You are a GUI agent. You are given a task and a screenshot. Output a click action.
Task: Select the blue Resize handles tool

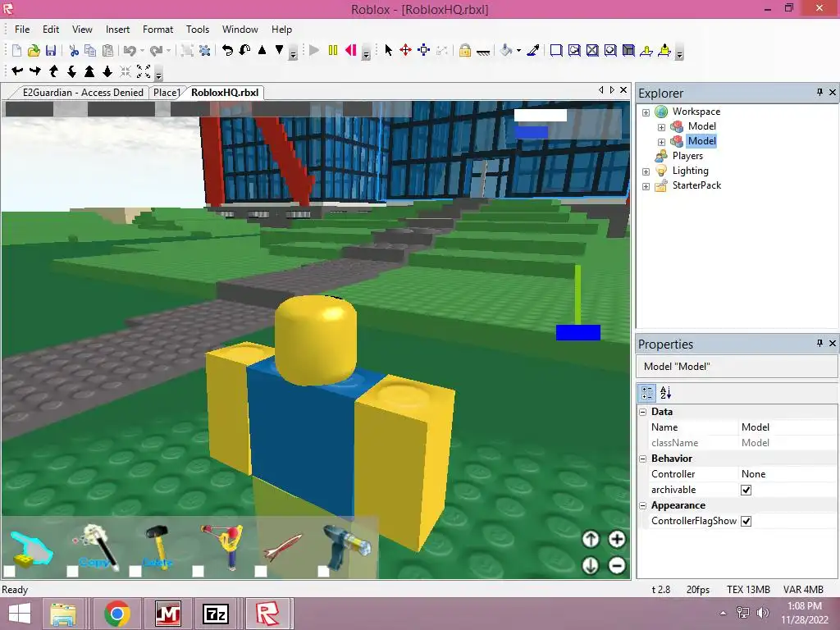pyautogui.click(x=424, y=50)
